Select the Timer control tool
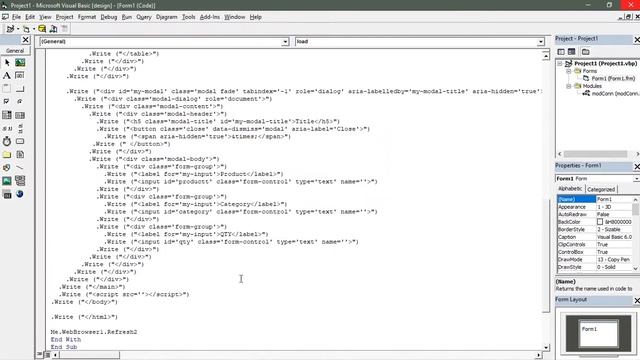This screenshot has width=640, height=360. pyautogui.click(x=7, y=141)
